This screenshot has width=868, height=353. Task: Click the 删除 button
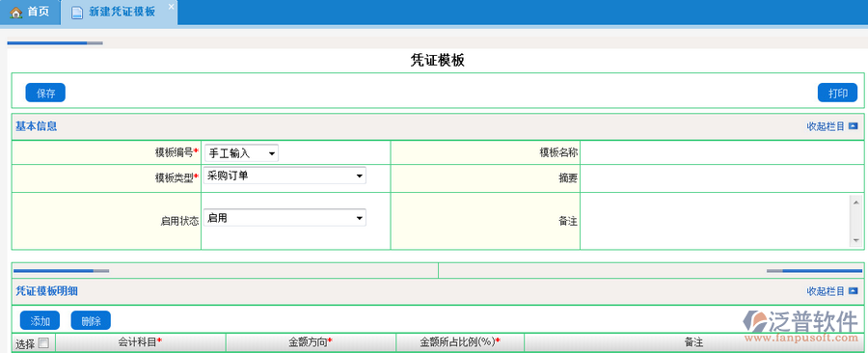91,320
